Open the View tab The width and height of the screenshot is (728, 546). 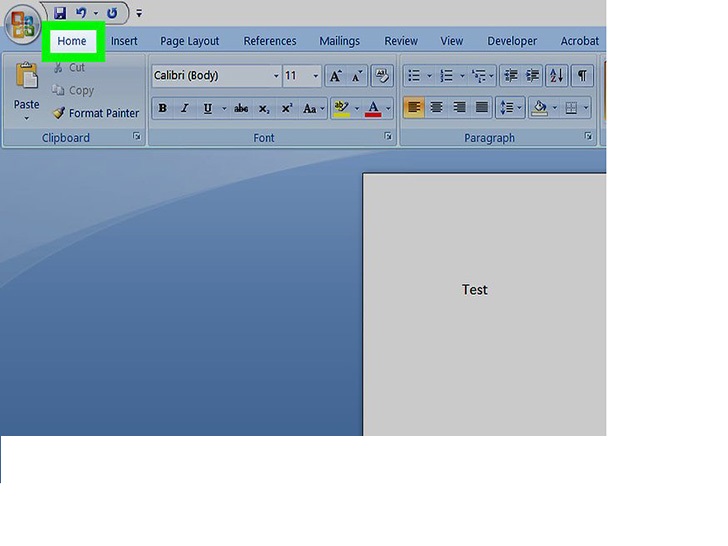pos(451,41)
